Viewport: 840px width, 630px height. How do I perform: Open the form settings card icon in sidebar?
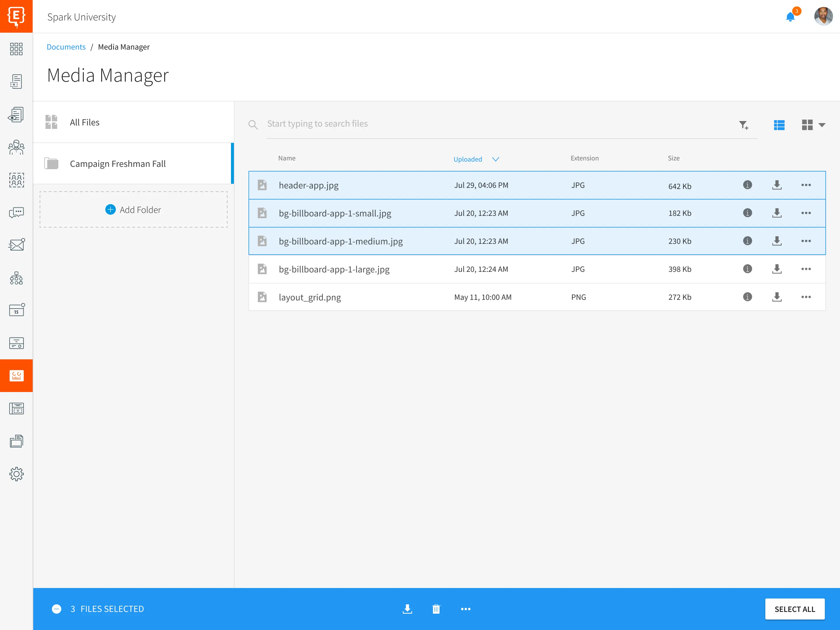tap(16, 343)
